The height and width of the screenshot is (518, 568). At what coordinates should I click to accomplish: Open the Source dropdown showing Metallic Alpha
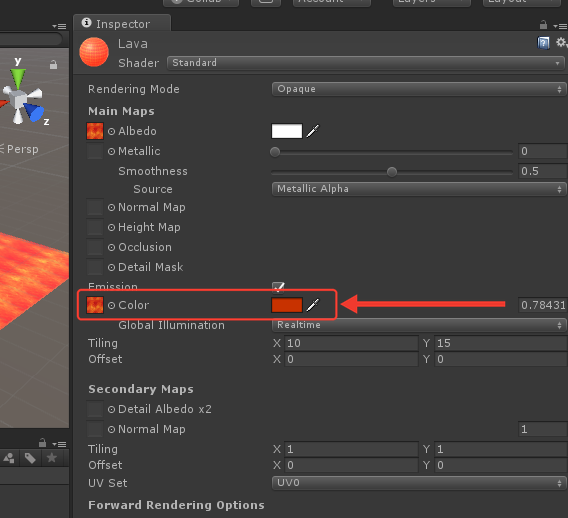click(x=419, y=189)
